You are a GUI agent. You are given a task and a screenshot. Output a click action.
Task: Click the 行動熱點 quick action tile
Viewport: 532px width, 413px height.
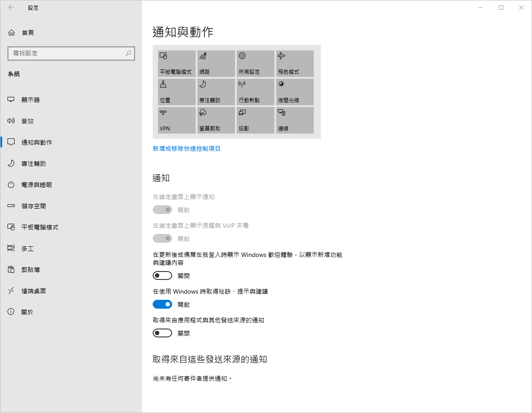pyautogui.click(x=255, y=92)
